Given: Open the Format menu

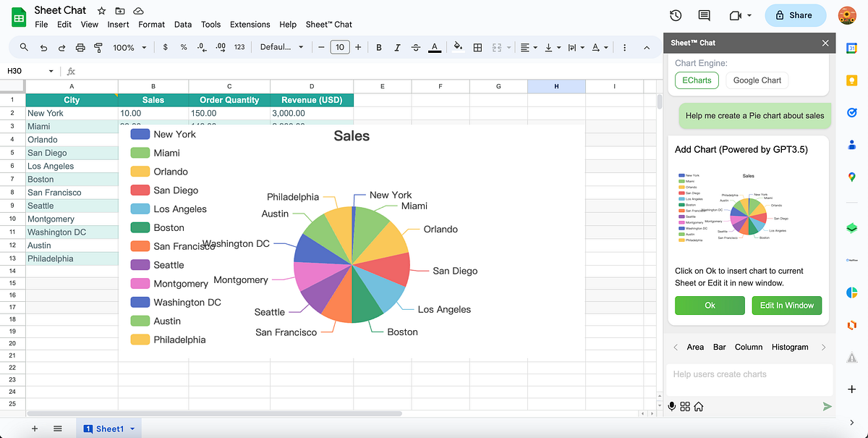Looking at the screenshot, I should click(x=151, y=24).
